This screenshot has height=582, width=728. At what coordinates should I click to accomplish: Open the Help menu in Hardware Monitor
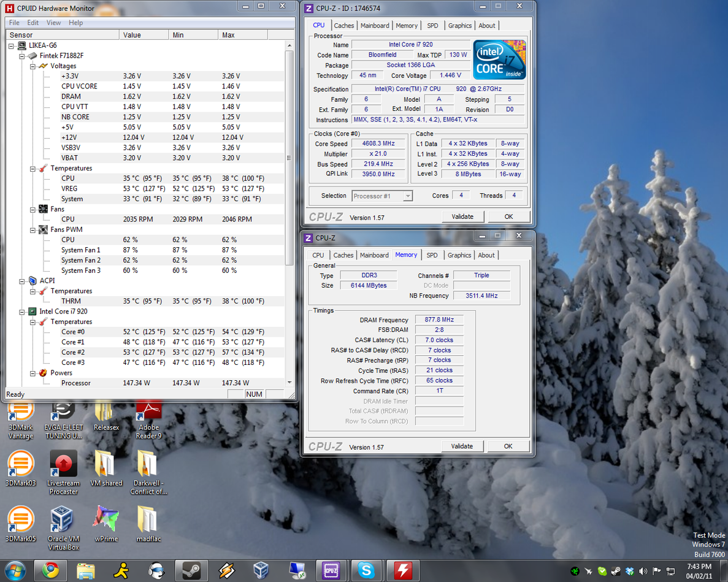(75, 23)
